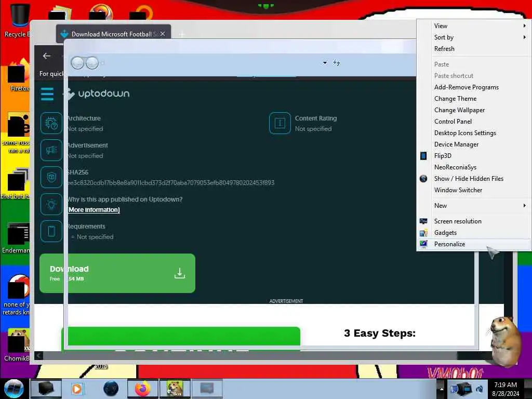
Task: Open the Enderman desktop icon
Action: 16,237
